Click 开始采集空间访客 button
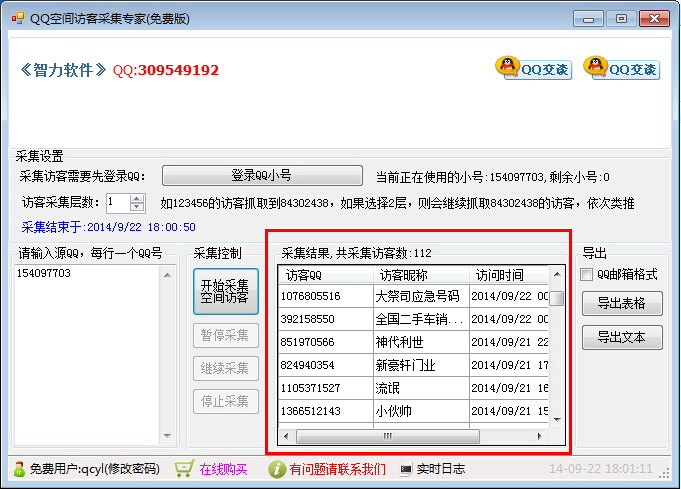 pyautogui.click(x=225, y=291)
